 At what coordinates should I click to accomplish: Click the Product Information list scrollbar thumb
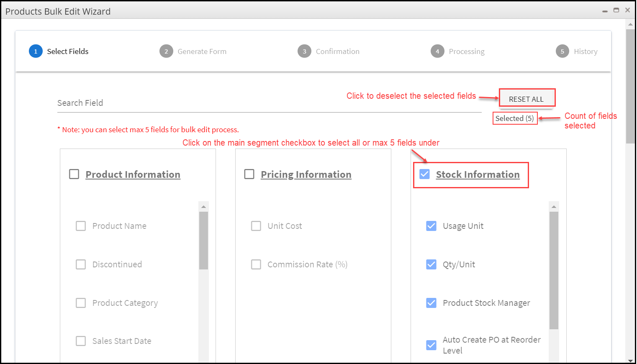pyautogui.click(x=204, y=241)
